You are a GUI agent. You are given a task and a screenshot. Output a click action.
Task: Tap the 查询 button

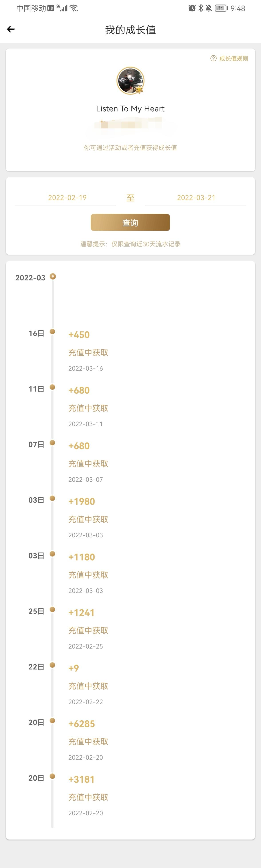(x=130, y=222)
